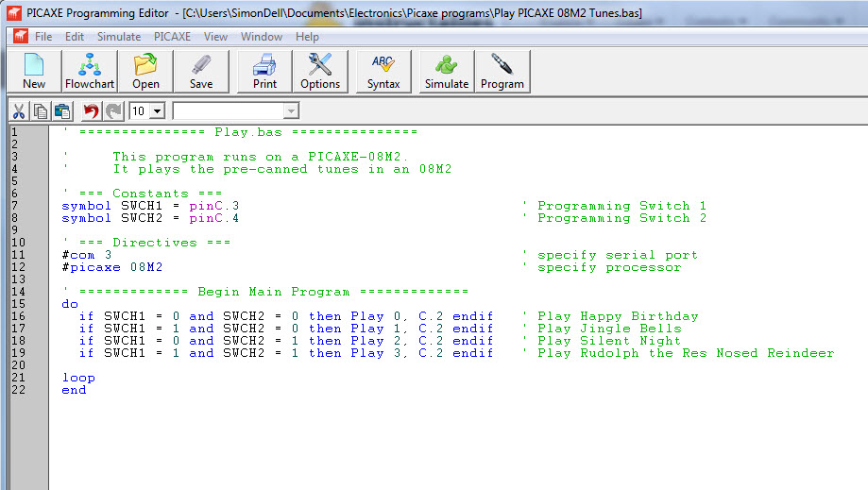Open the Help menu

307,37
